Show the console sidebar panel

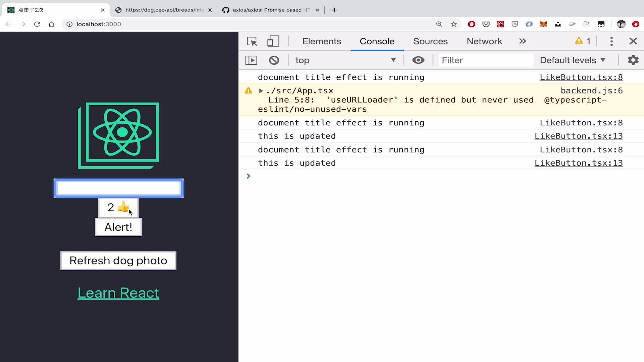(x=251, y=60)
